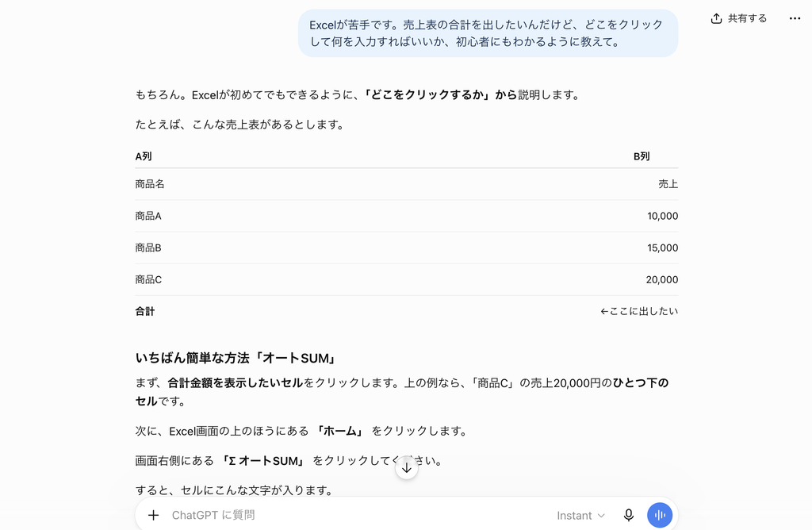Click the scroll-to-bottom down arrow button
The height and width of the screenshot is (530, 812).
(x=407, y=468)
